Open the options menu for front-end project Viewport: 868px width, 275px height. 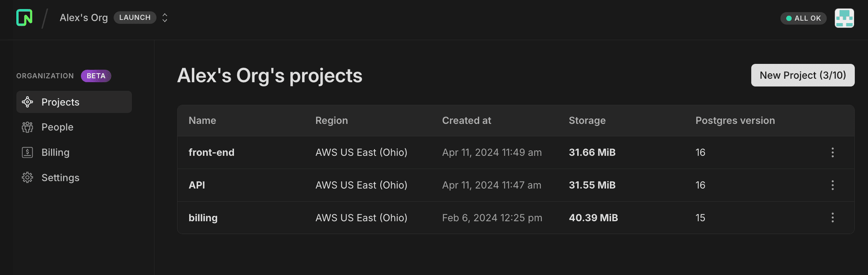tap(833, 152)
